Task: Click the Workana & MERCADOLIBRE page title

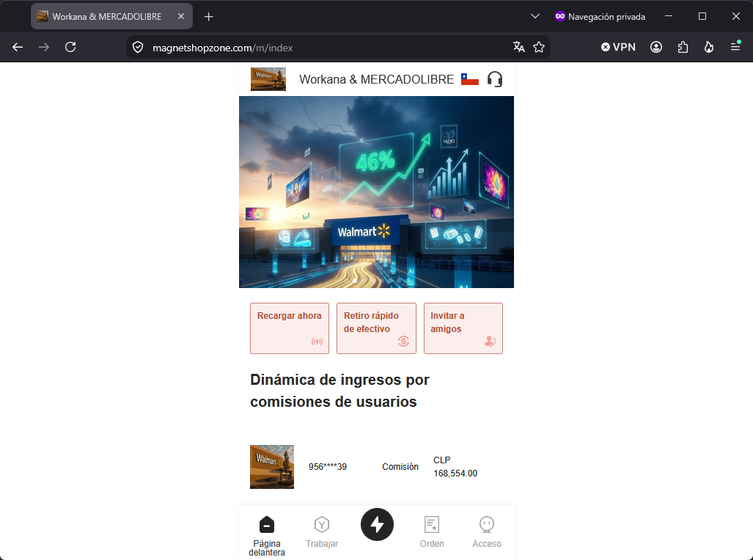Action: coord(377,79)
